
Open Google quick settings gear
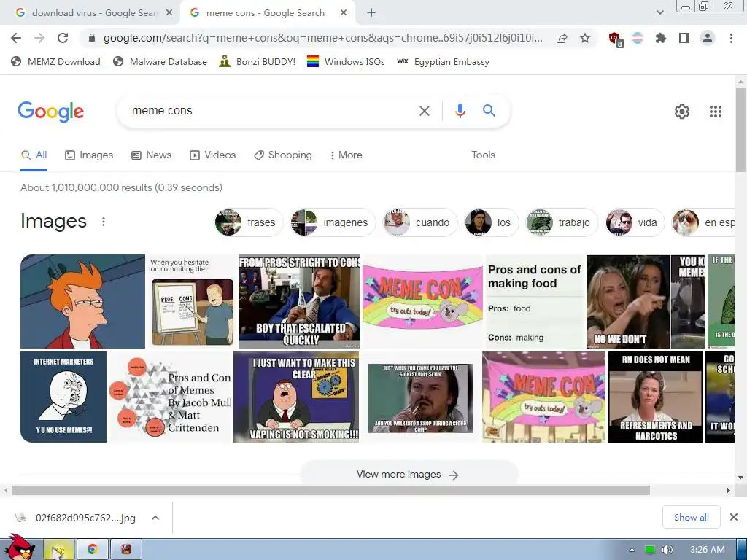(x=682, y=112)
